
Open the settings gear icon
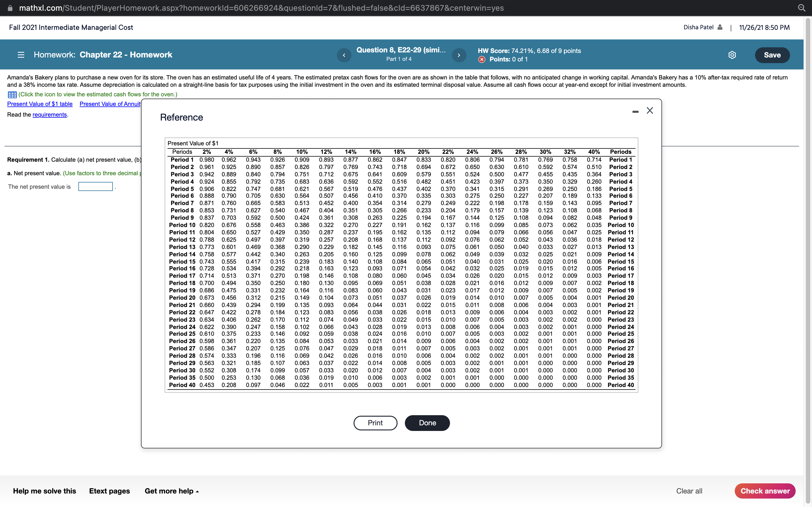pos(732,55)
